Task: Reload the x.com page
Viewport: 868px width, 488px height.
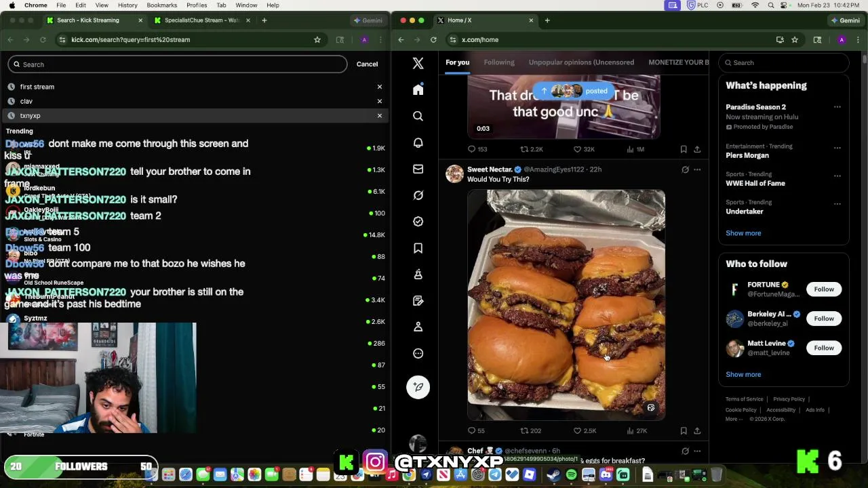Action: [x=433, y=39]
